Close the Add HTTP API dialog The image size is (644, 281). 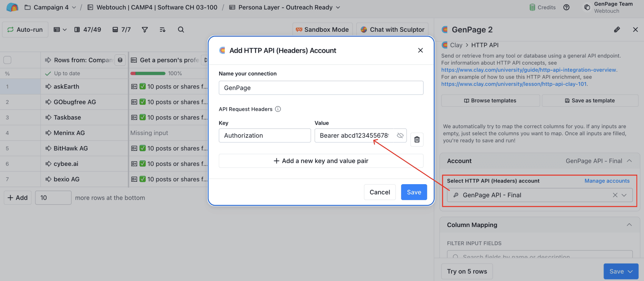click(x=420, y=50)
